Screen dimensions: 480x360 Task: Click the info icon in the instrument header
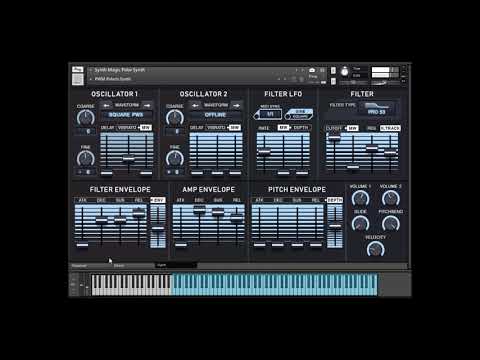click(x=322, y=70)
